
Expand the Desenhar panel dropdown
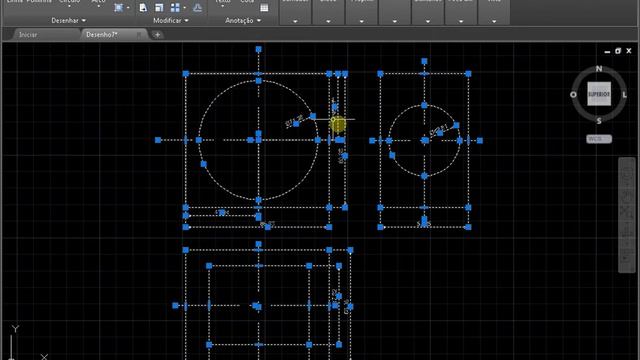(69, 20)
